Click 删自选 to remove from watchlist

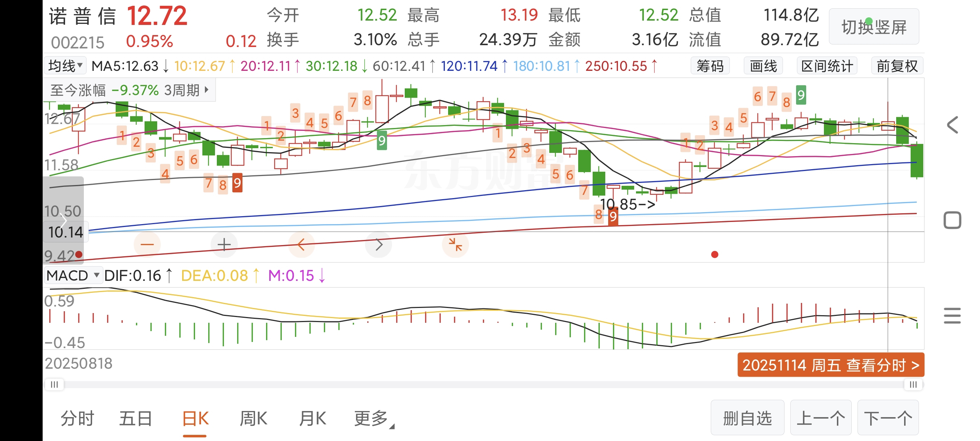(x=747, y=418)
